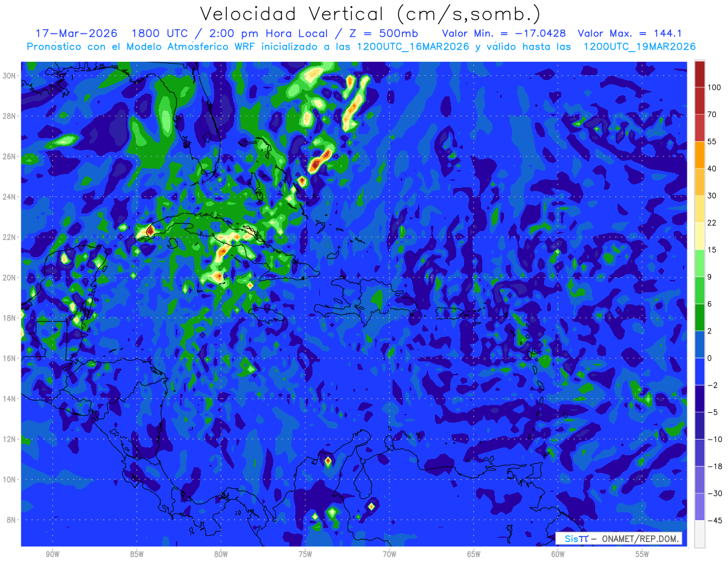This screenshot has width=728, height=562.
Task: Click the "0" color bar label
Action: click(710, 358)
